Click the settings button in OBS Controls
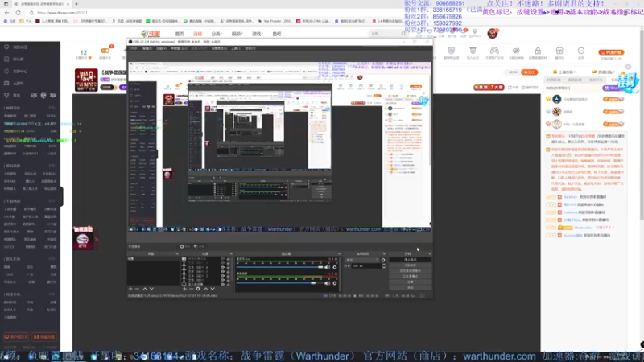 (x=411, y=282)
